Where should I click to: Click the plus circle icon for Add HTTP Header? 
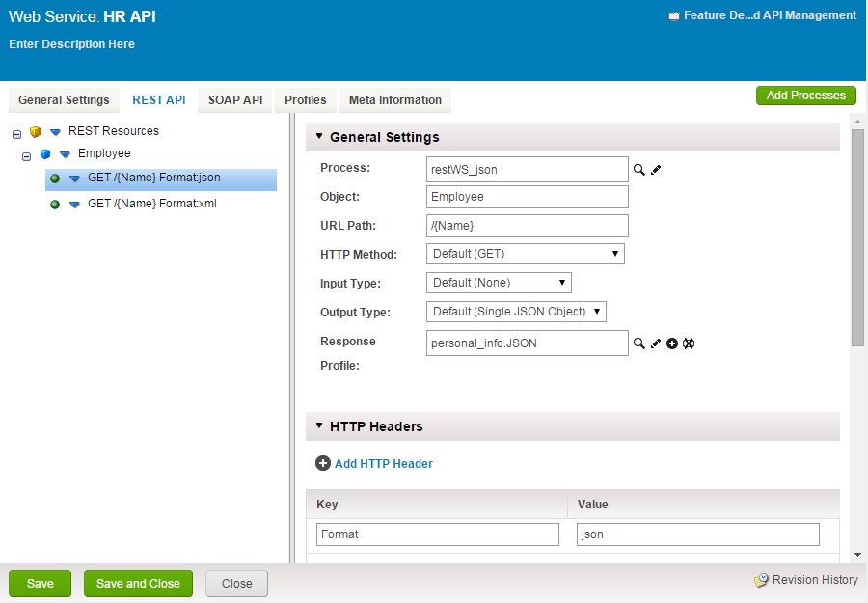pos(323,464)
